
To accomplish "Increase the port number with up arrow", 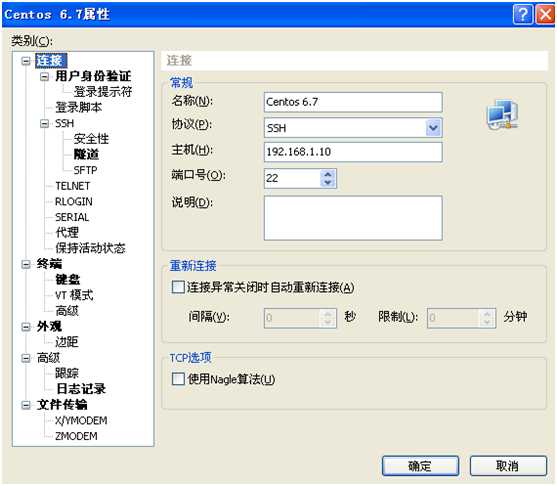I will (x=328, y=174).
